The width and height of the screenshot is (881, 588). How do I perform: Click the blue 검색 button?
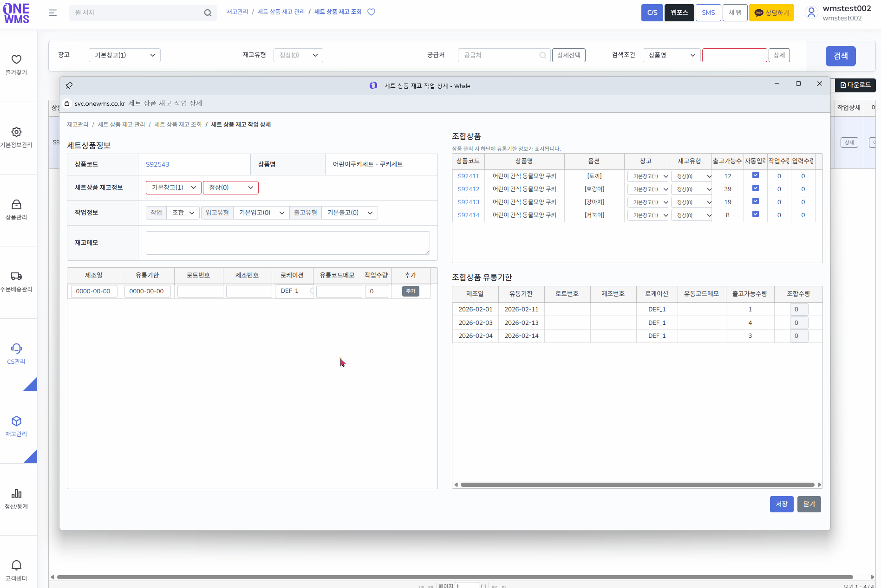[841, 56]
